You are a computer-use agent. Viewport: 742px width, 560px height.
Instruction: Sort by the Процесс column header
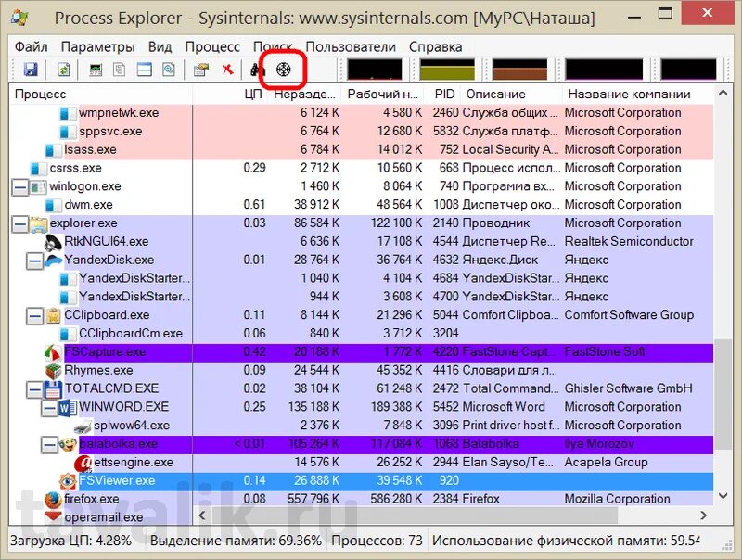pos(101,95)
